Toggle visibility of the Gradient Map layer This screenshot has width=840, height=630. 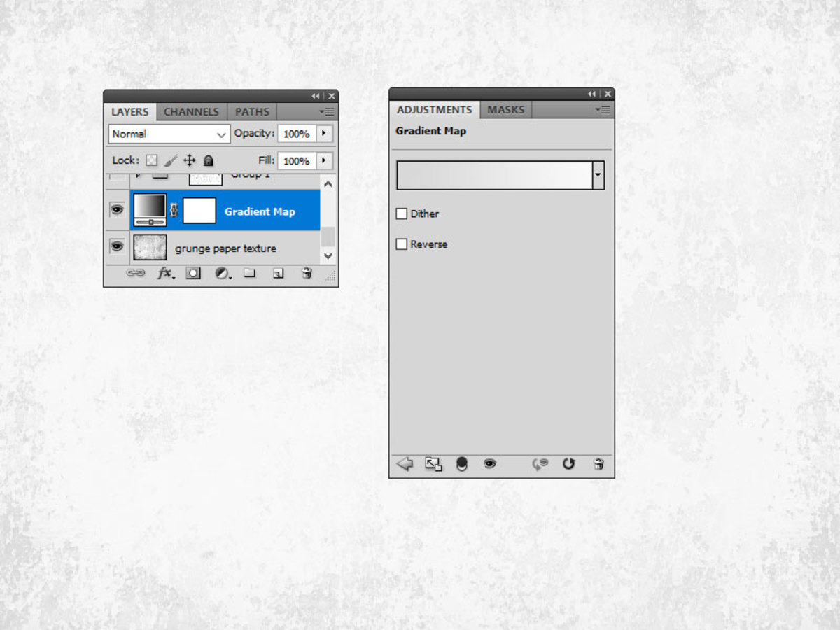pos(117,209)
